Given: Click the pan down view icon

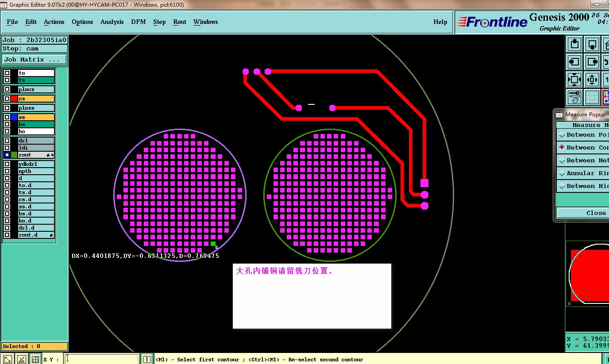Looking at the screenshot, I should [592, 44].
